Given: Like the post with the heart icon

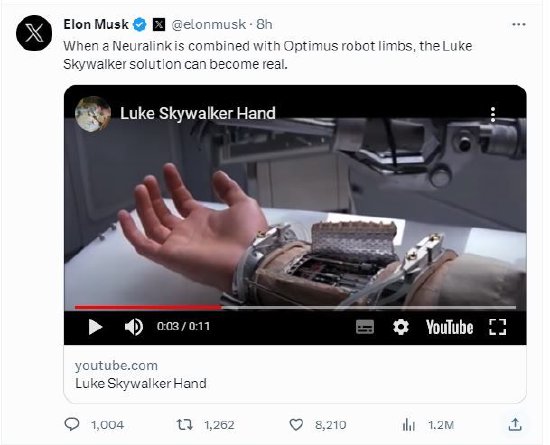Looking at the screenshot, I should coord(296,425).
